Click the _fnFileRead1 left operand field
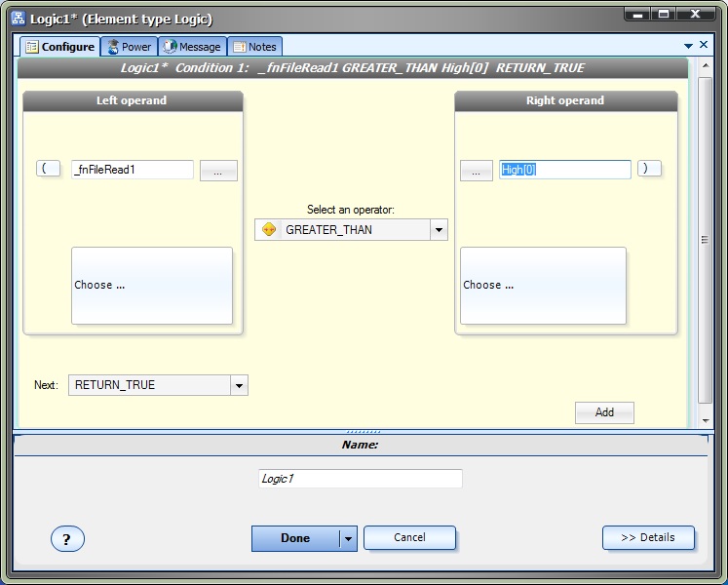This screenshot has height=585, width=728. click(133, 170)
